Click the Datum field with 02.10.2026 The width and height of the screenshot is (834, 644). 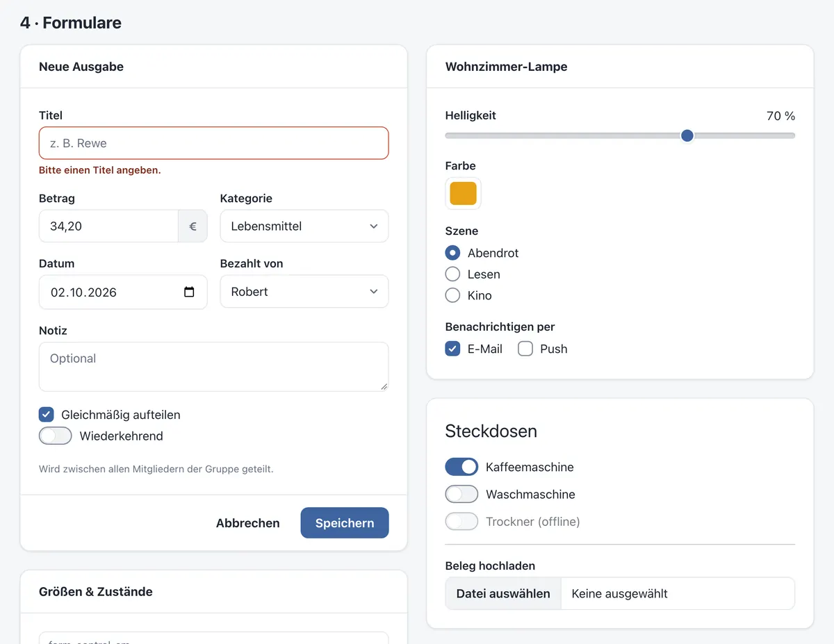click(123, 292)
